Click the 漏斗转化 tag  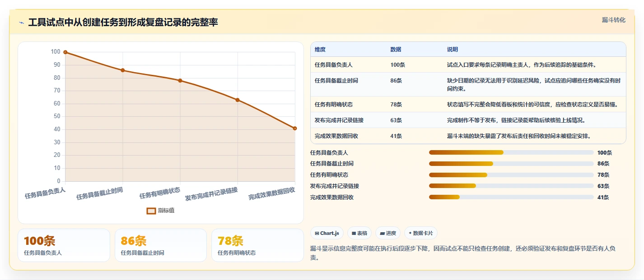[x=614, y=20]
